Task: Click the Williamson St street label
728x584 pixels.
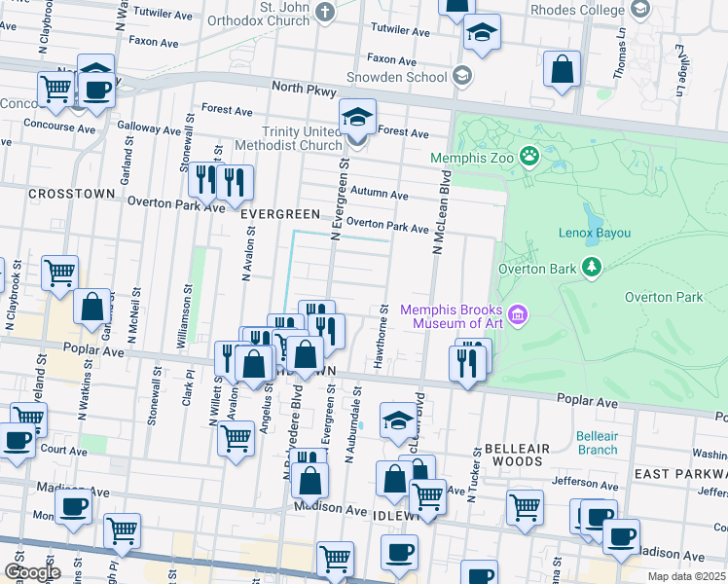Action: (x=184, y=316)
